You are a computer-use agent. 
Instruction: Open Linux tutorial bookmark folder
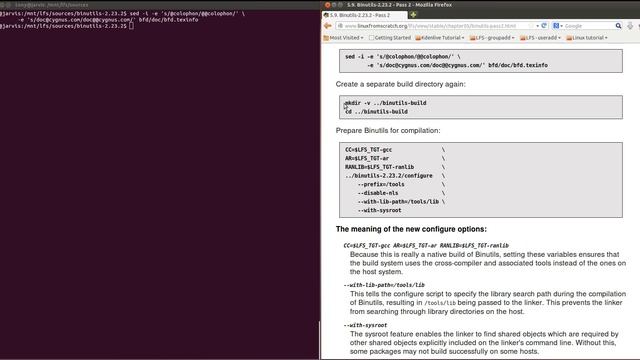point(587,38)
